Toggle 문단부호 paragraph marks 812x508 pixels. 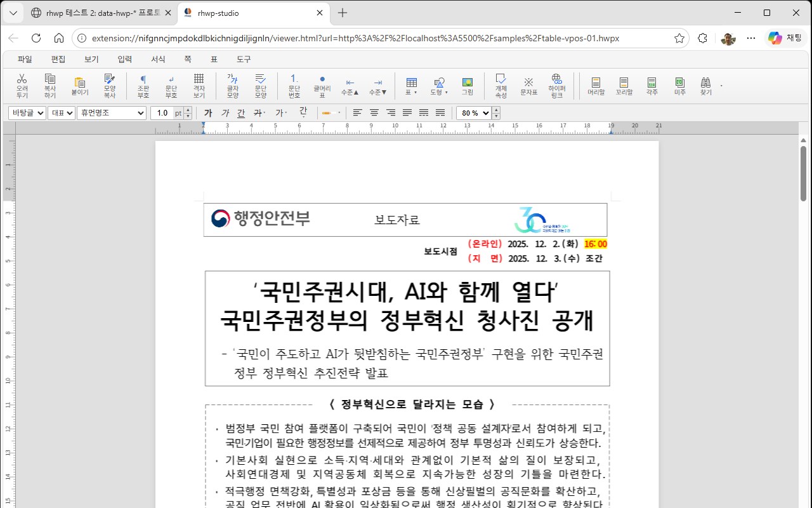point(171,86)
